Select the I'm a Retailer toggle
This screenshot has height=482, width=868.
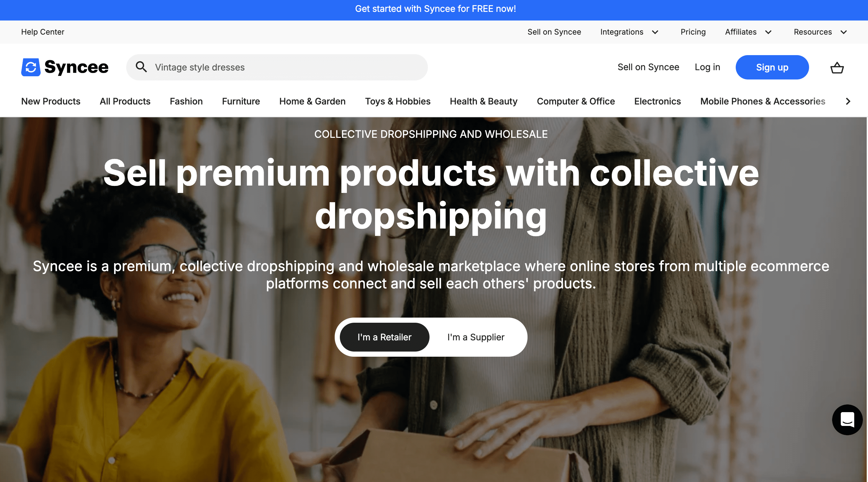[x=384, y=337]
